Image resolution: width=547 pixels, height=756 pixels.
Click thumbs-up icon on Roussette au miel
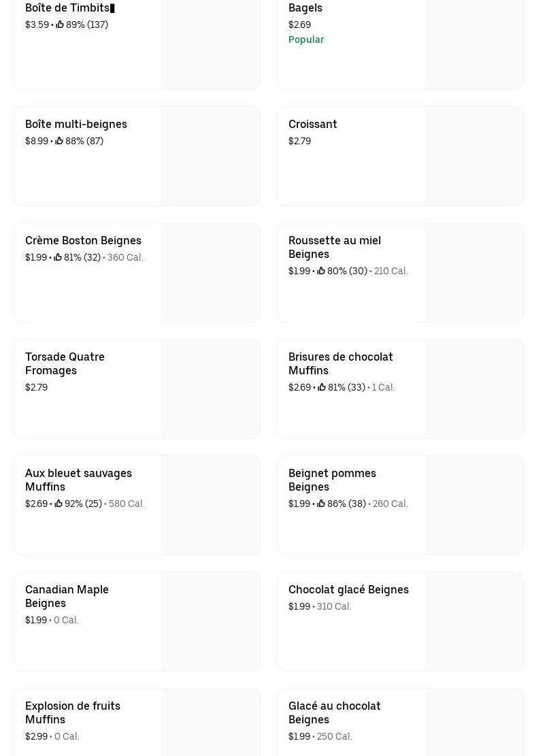(x=321, y=271)
